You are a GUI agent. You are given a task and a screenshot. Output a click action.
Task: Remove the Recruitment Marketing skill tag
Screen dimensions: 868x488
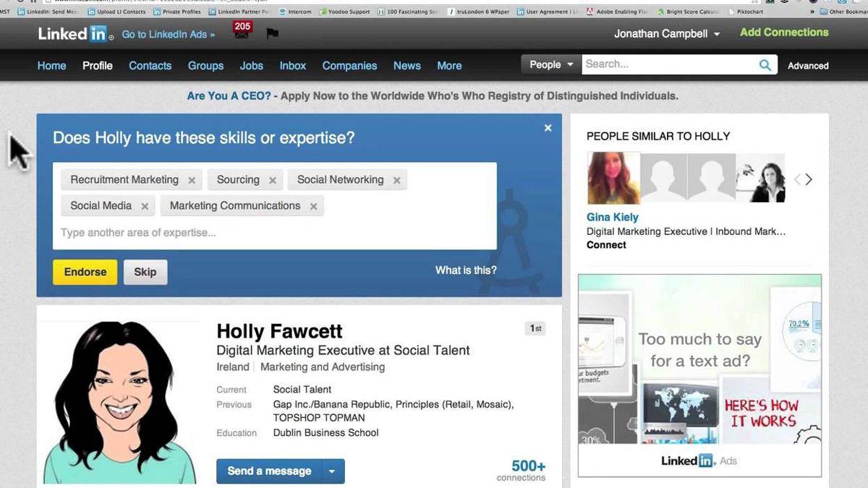coord(192,181)
